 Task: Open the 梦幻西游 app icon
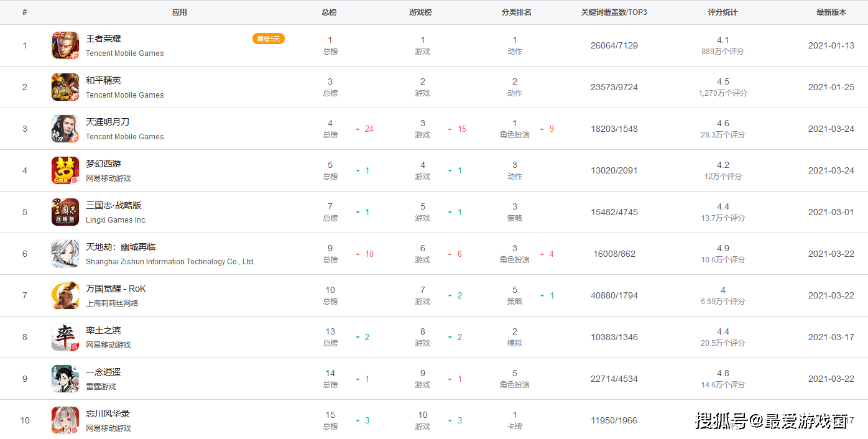[x=65, y=170]
